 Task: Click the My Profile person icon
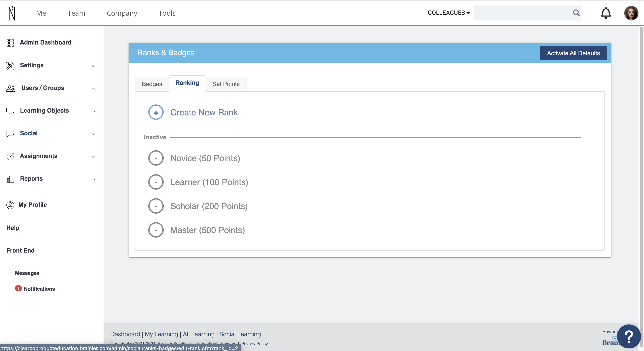10,205
